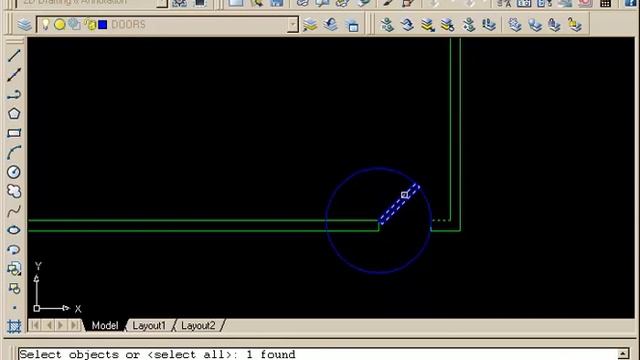Expand the workspace selector dropdown
The image size is (640, 360).
pyautogui.click(x=162, y=3)
